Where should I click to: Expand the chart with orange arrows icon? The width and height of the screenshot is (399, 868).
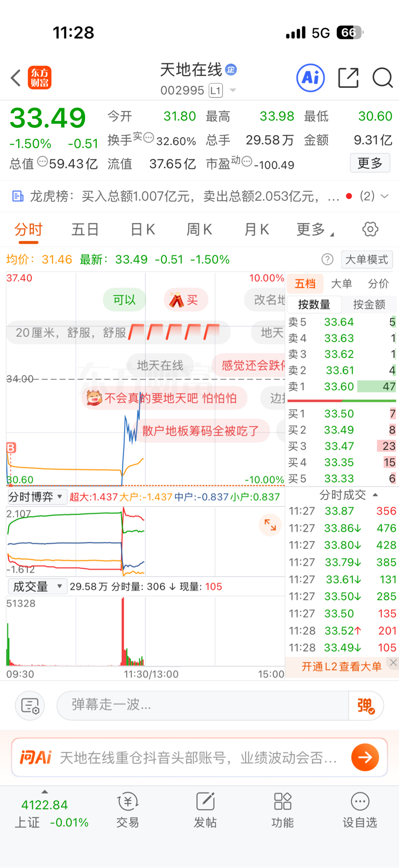(x=270, y=525)
